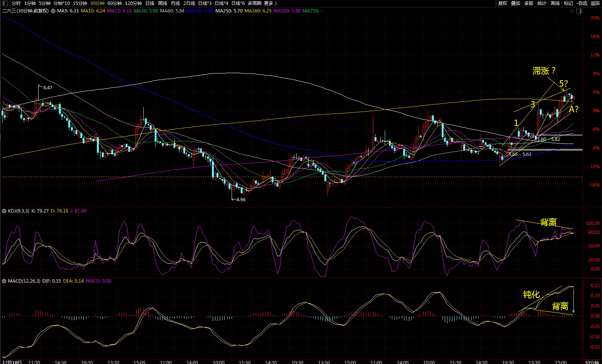Toggle the right side panel icon
The width and height of the screenshot is (602, 364).
pos(579,11)
